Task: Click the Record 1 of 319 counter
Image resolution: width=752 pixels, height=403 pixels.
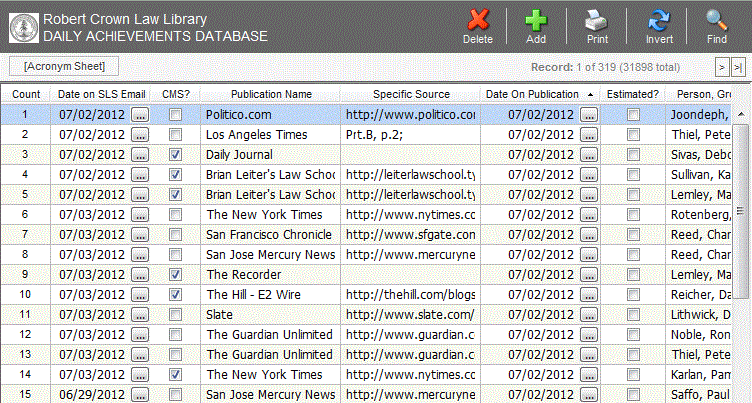Action: click(605, 67)
